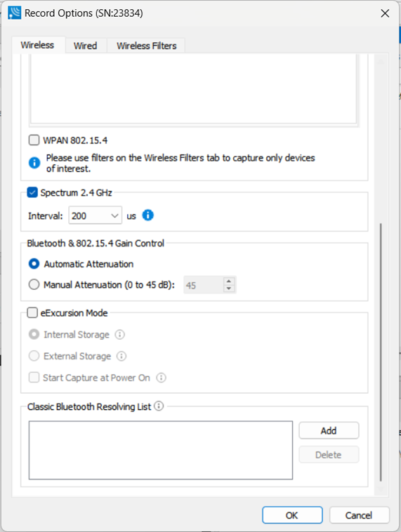
Task: Click the Cancel button
Action: [x=359, y=515]
